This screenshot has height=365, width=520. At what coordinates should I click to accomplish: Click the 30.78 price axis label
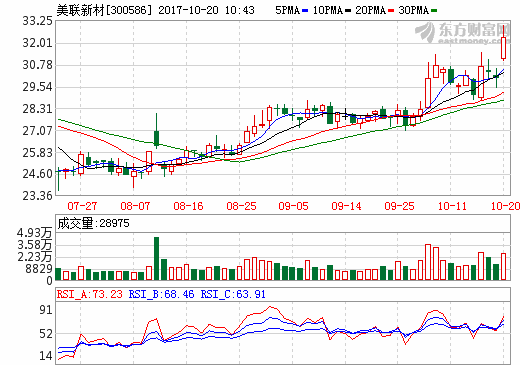37,65
